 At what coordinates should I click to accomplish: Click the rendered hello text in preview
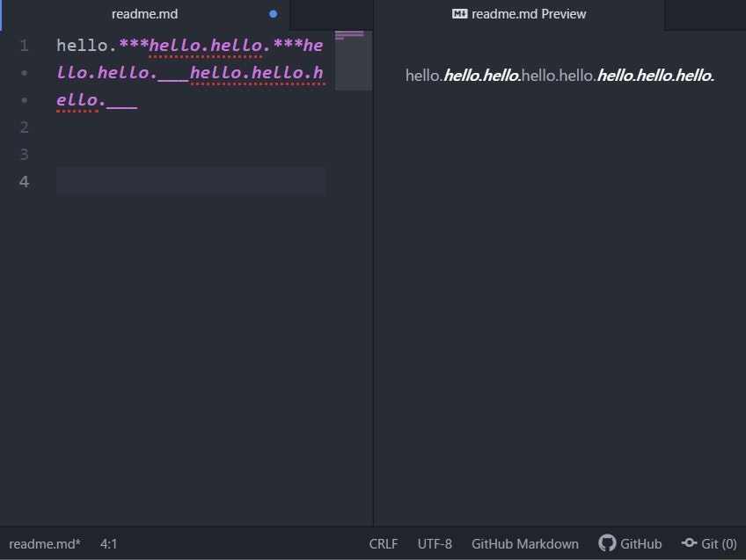click(x=560, y=76)
